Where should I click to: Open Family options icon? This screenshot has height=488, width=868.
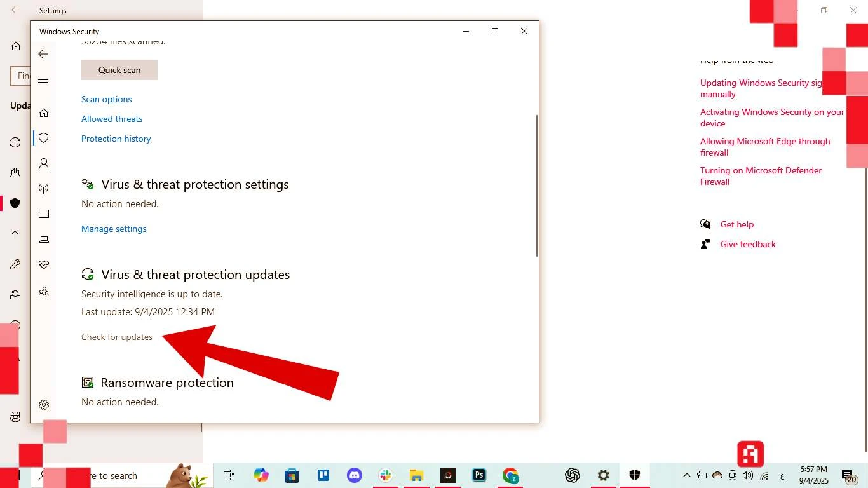coord(44,292)
